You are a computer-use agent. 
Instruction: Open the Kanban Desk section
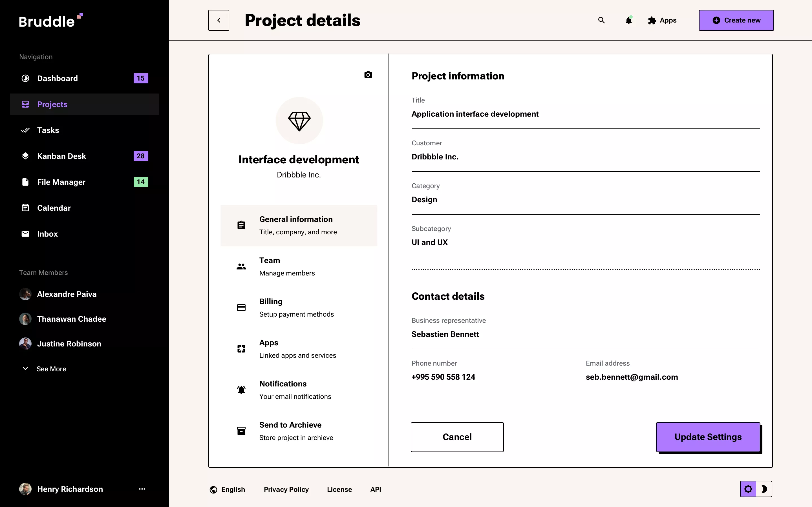(x=61, y=155)
